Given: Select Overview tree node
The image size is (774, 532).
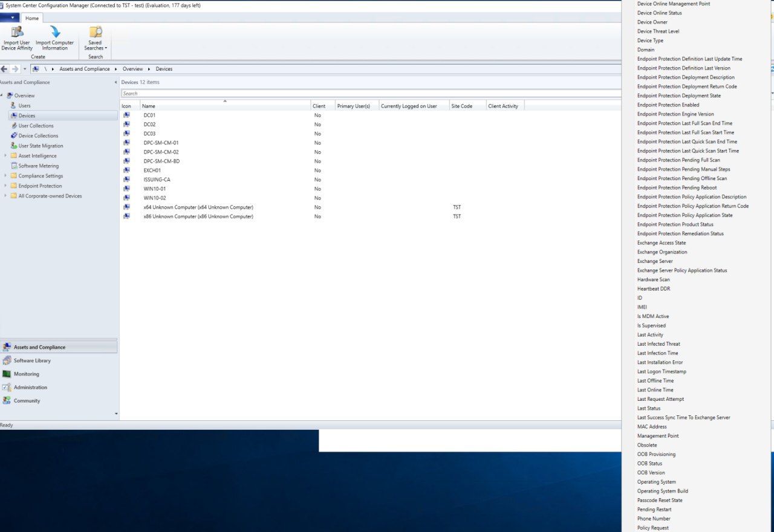Looking at the screenshot, I should (24, 96).
